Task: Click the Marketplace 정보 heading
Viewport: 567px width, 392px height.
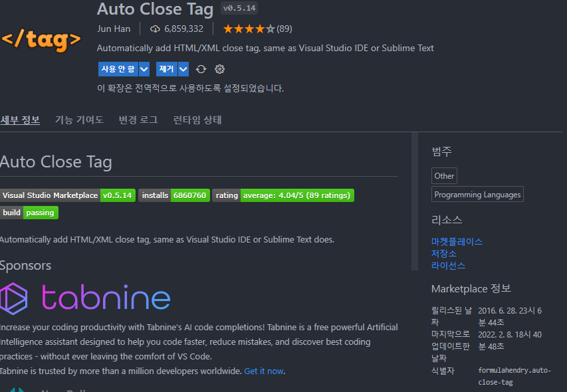Action: [x=471, y=288]
